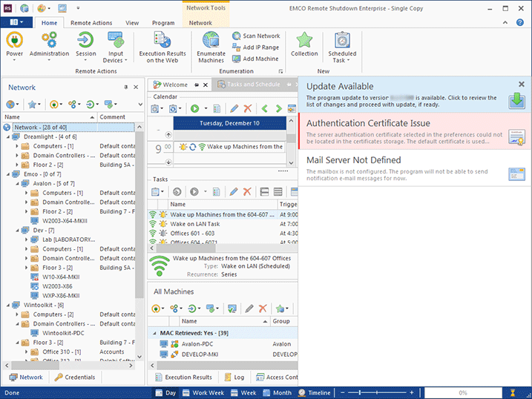Switch calendar to Month view
The image size is (532, 399).
pyautogui.click(x=278, y=393)
